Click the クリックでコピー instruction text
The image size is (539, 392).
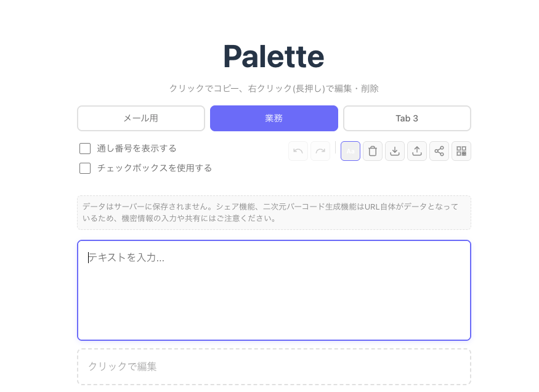[x=274, y=89]
